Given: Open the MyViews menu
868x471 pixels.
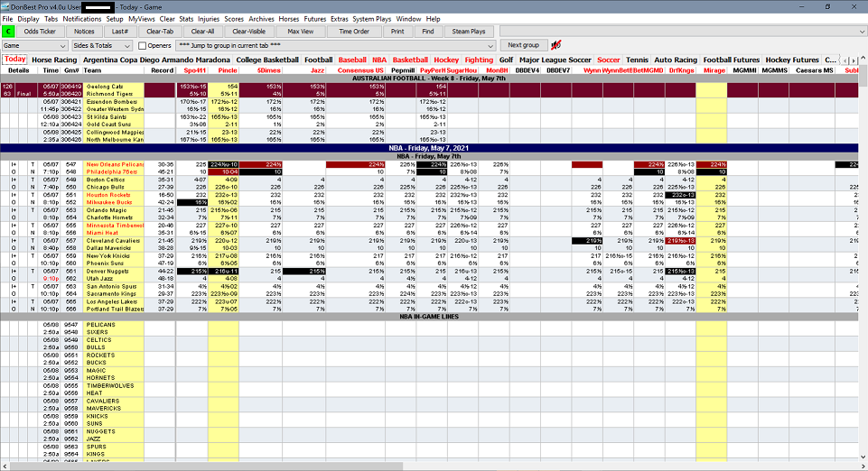Looking at the screenshot, I should click(142, 19).
